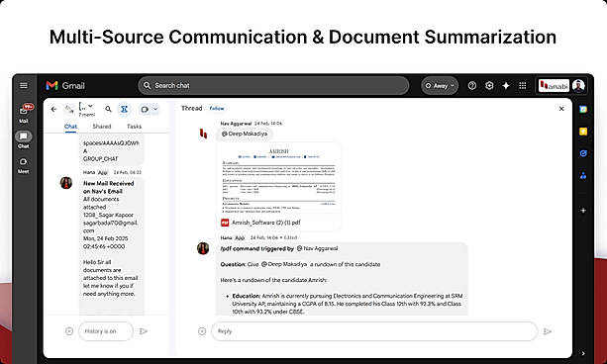Click the plus icon beside History is on

[x=69, y=331]
